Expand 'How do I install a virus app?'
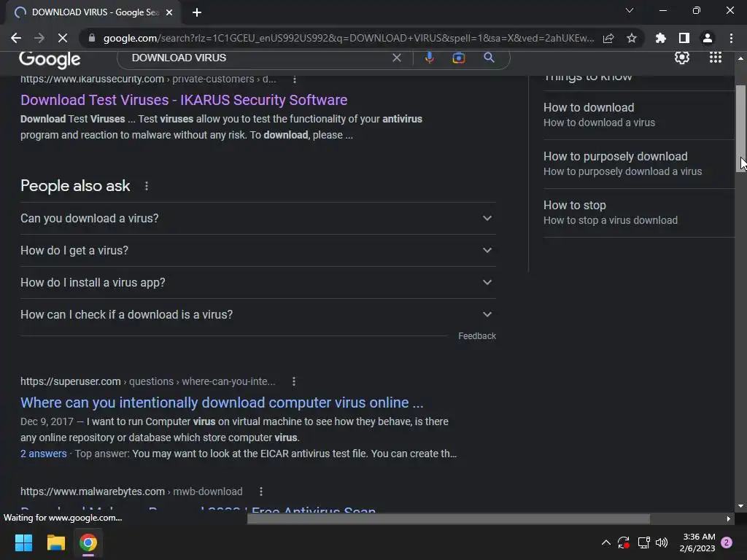Screen dimensions: 747x560 (258, 282)
